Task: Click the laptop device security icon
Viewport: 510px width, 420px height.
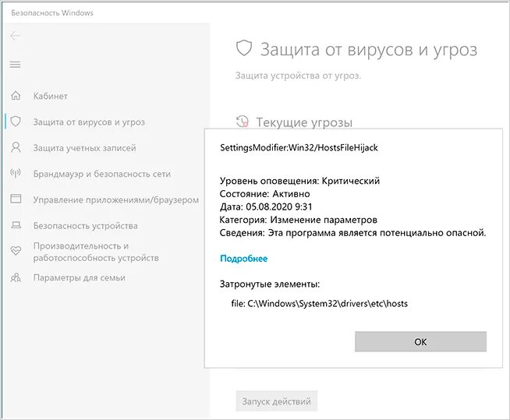Action: [16, 225]
